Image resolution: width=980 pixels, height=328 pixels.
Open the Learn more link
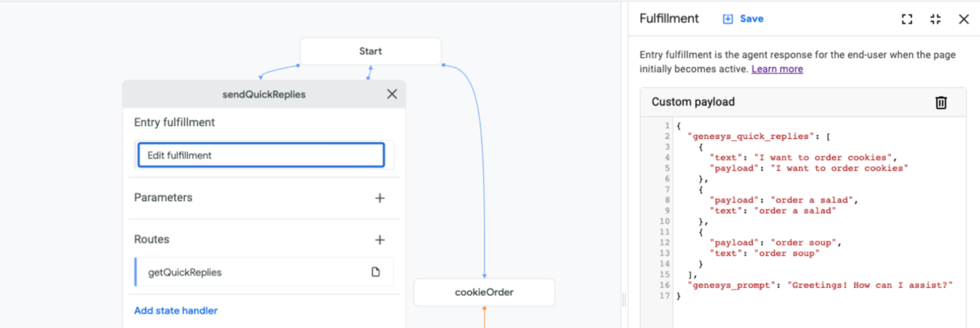pos(777,69)
